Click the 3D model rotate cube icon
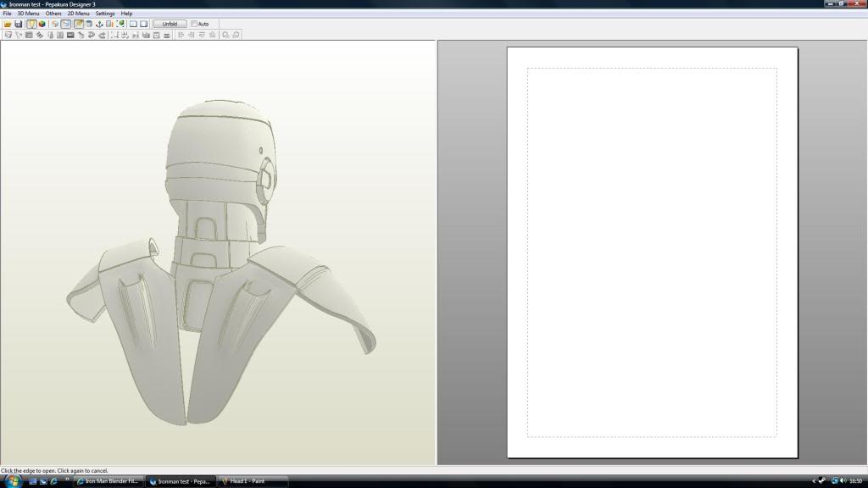Image resolution: width=868 pixels, height=488 pixels. click(x=55, y=25)
